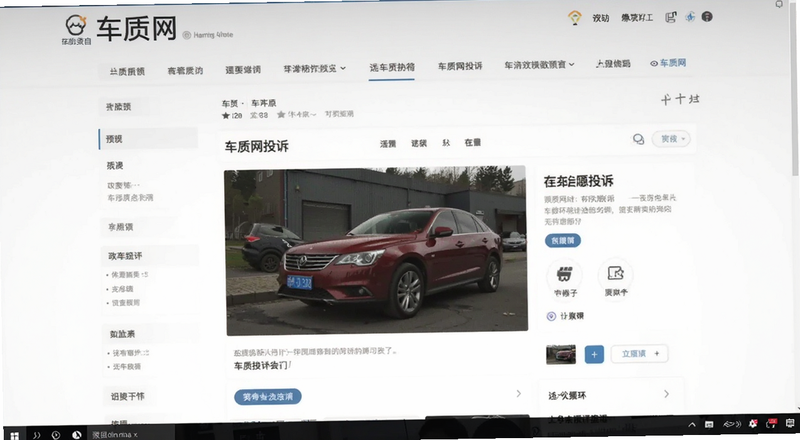
Task: Select the highlighted sidebar item with the blue bar
Action: (148, 139)
